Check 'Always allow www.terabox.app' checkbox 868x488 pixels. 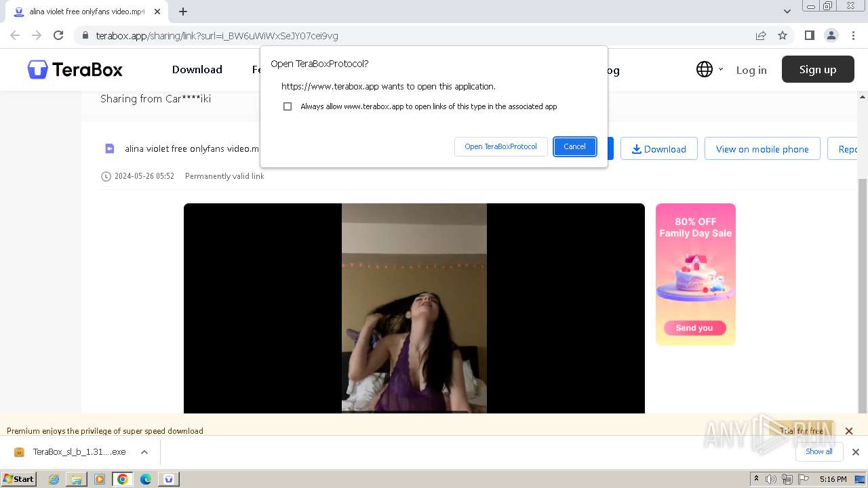coord(288,106)
